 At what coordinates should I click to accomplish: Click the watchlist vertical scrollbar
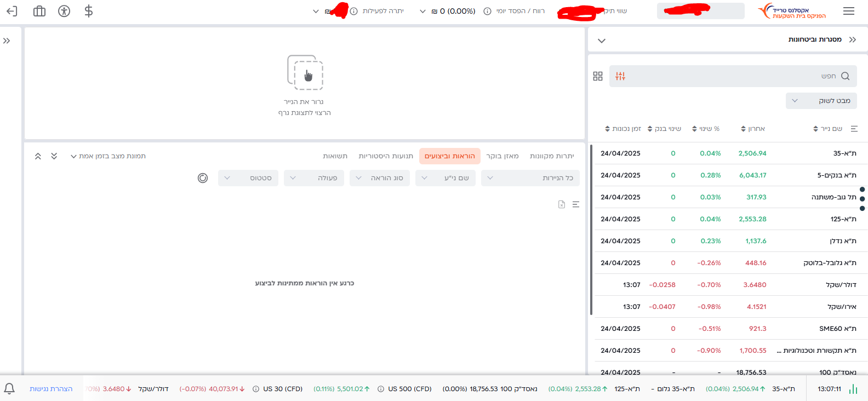591,230
